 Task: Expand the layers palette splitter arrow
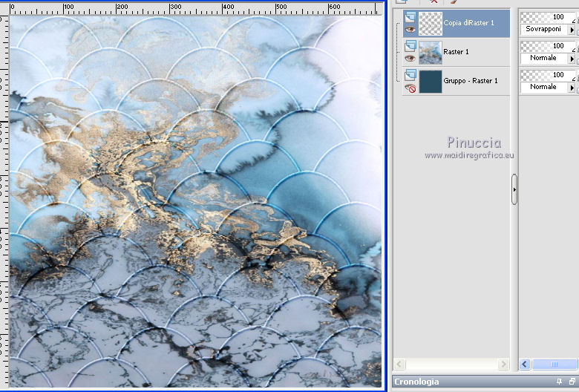tap(514, 189)
